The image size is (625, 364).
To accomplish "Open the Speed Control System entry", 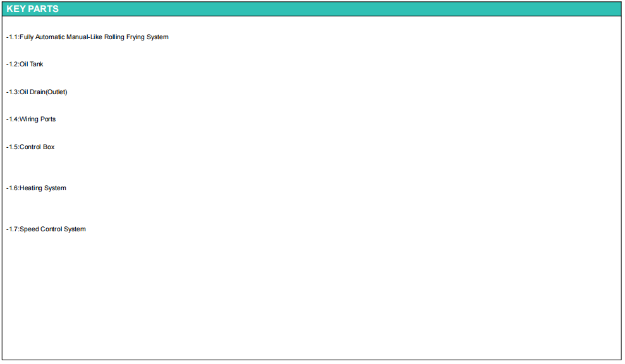I will point(52,229).
